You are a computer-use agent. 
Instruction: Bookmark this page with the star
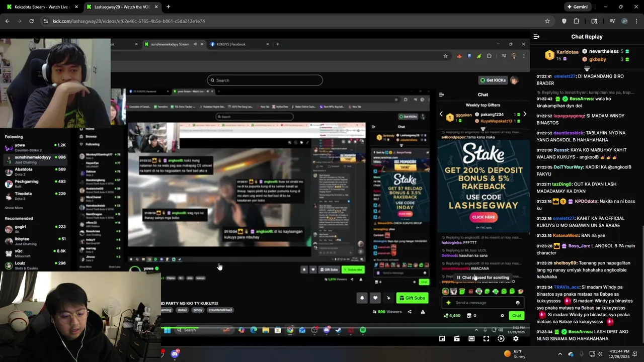[x=547, y=21]
